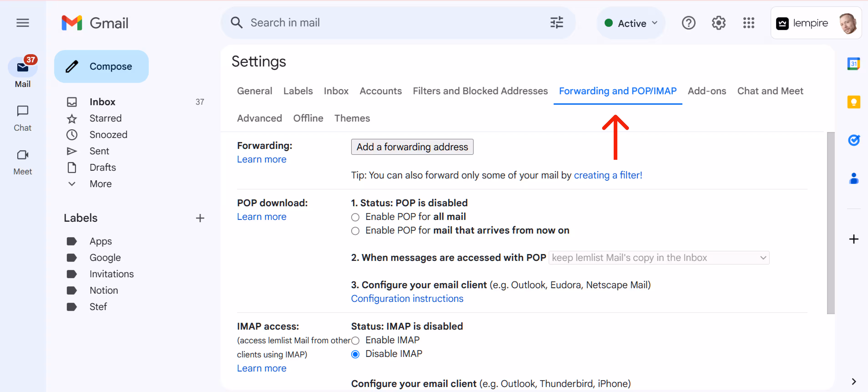The height and width of the screenshot is (392, 868).
Task: Open the main menu hamburger icon
Action: (x=23, y=23)
